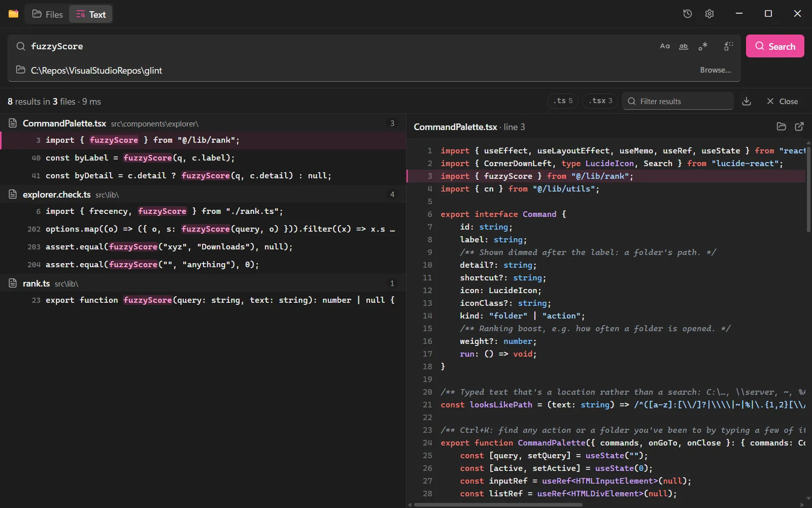Open the search history clock icon
812x508 pixels.
click(x=687, y=14)
